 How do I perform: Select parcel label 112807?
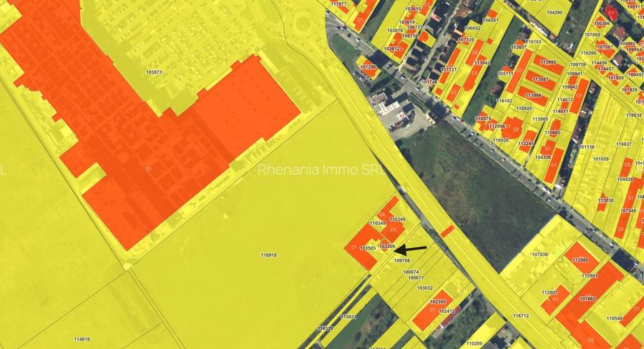tap(550, 293)
